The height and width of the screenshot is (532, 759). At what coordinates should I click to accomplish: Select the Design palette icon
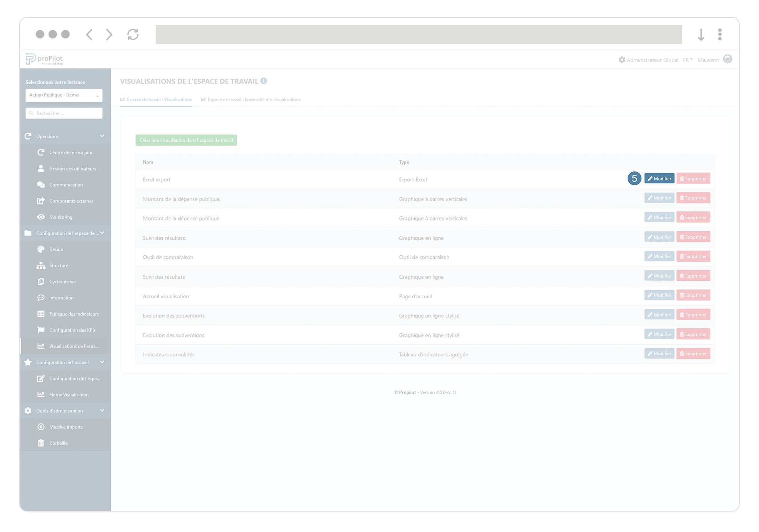click(x=41, y=249)
